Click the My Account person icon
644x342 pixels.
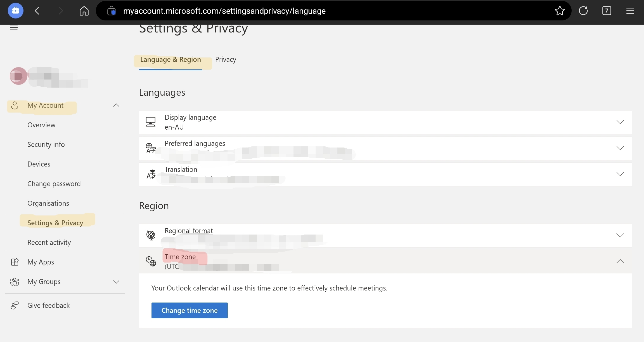[x=15, y=106]
